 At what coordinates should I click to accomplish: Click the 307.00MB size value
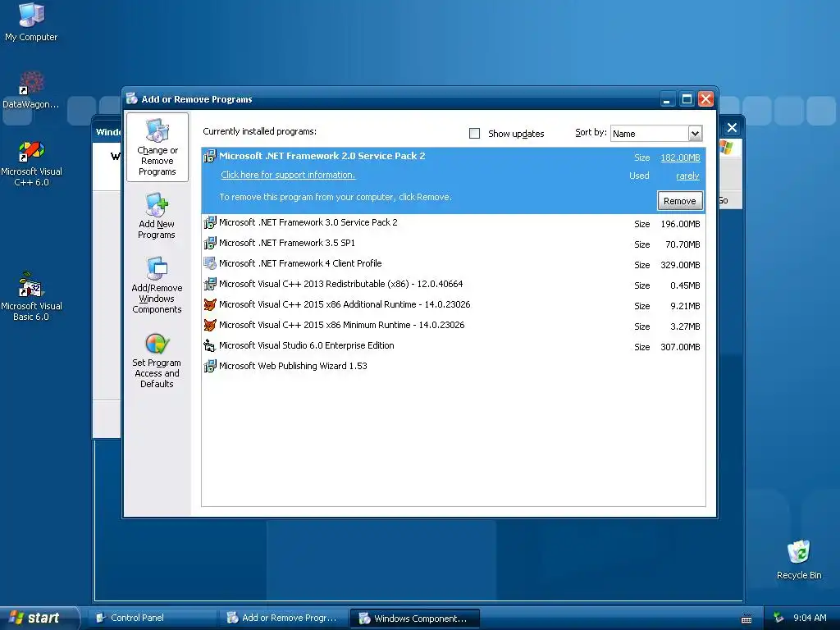pos(680,347)
